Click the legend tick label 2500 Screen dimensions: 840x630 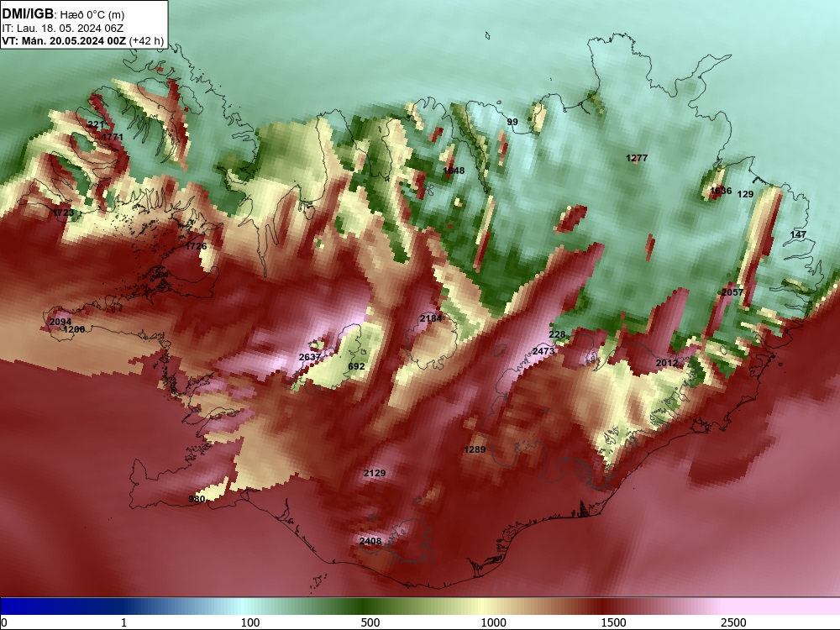(x=733, y=622)
